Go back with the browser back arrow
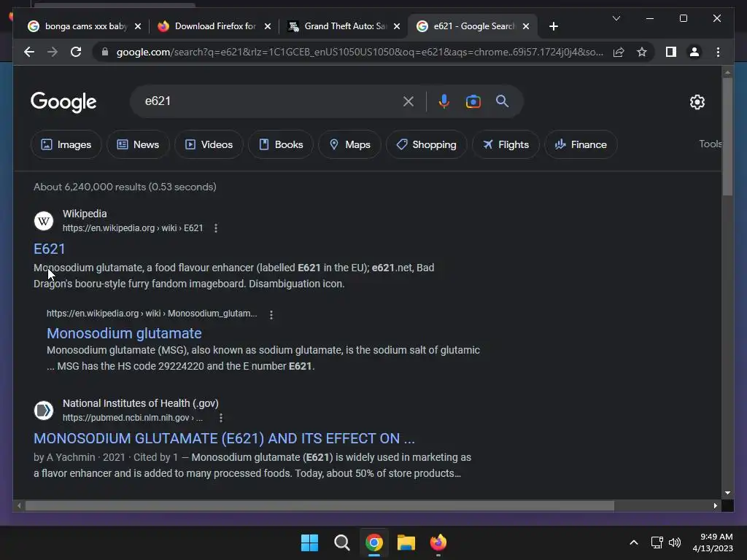 click(x=29, y=52)
